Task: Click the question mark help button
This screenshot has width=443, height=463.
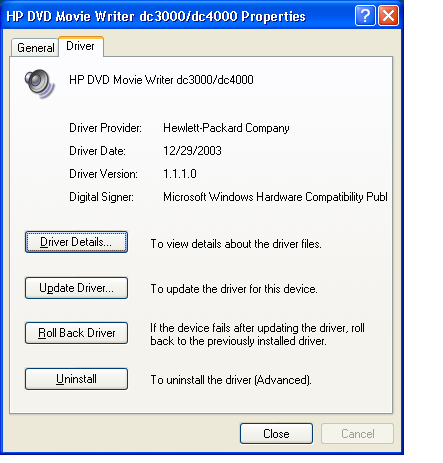Action: tap(365, 15)
